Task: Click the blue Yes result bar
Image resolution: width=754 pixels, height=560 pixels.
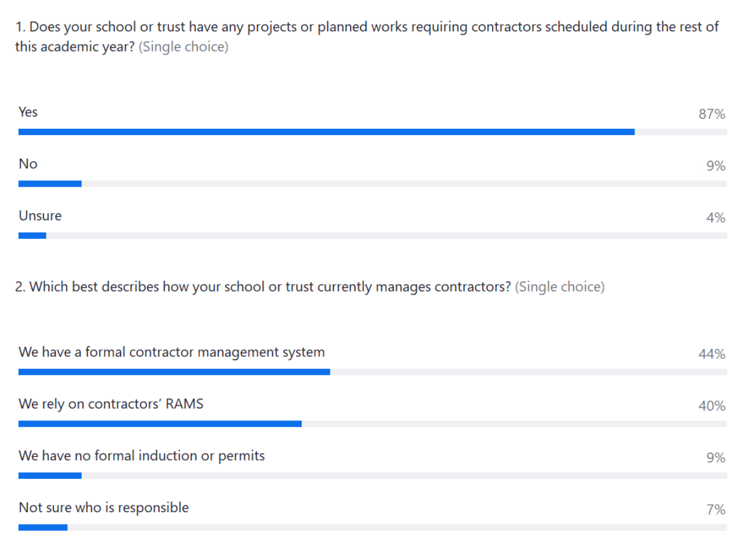Action: point(326,132)
